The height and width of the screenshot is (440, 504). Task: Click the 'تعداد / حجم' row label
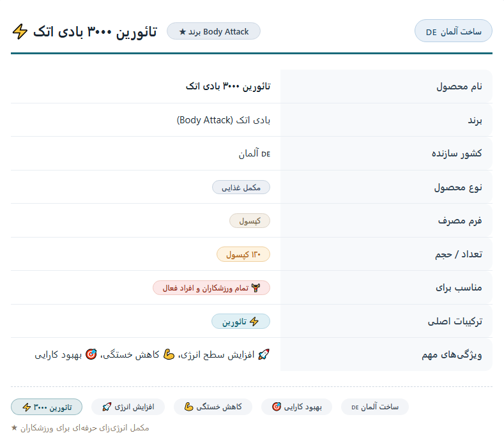tap(459, 254)
